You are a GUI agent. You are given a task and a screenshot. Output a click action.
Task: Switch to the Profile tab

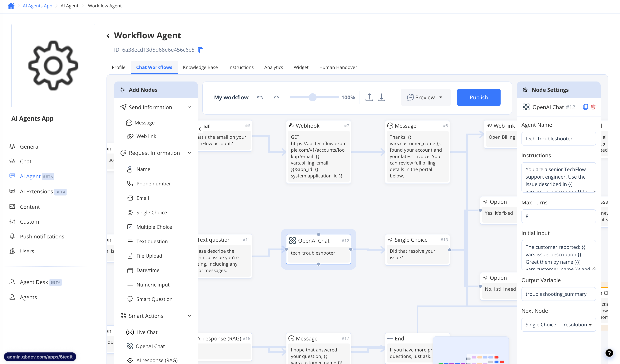(119, 67)
